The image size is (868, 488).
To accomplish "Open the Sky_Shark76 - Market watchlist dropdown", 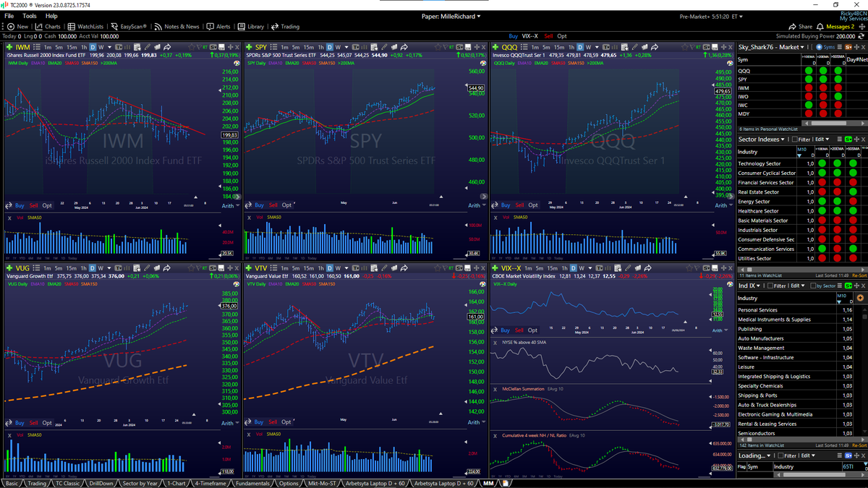I will 771,47.
